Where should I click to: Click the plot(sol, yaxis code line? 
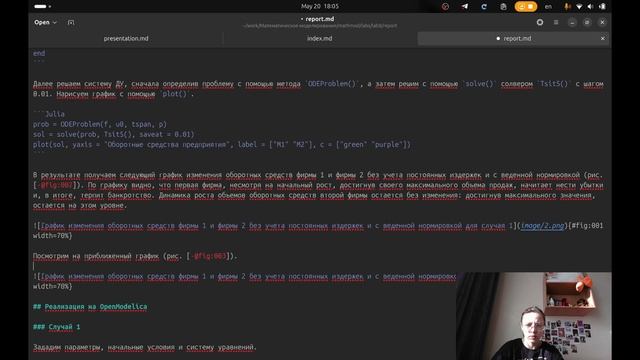point(222,144)
